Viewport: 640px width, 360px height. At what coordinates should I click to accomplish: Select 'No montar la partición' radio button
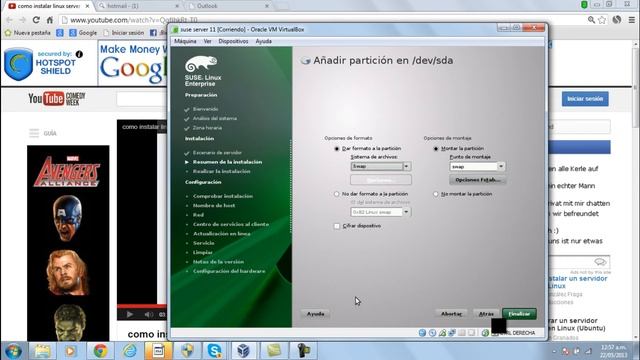click(x=436, y=194)
